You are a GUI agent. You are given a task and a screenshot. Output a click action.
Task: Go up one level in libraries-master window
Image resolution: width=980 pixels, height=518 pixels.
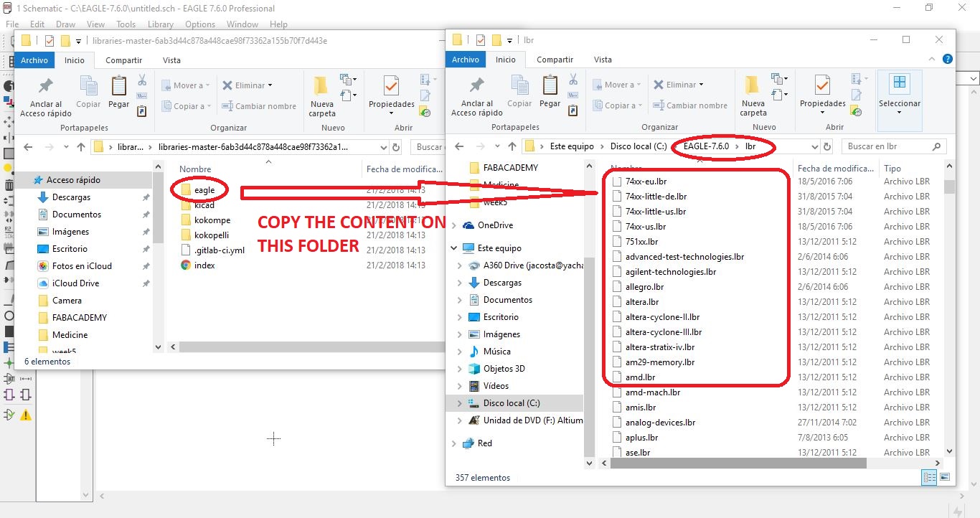pos(81,147)
